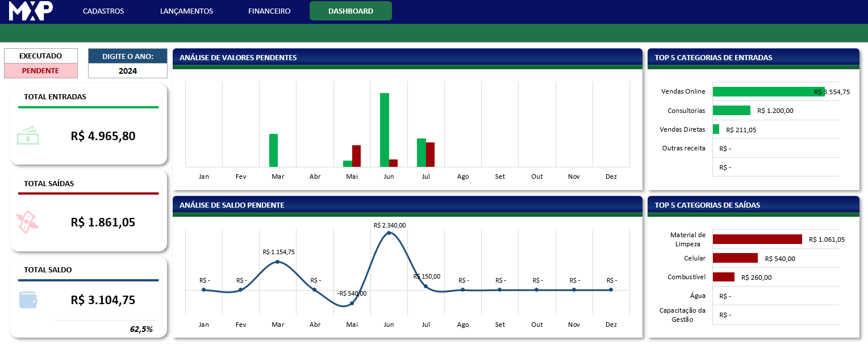The height and width of the screenshot is (345, 868).
Task: Go to the Financeiro tab
Action: (269, 11)
